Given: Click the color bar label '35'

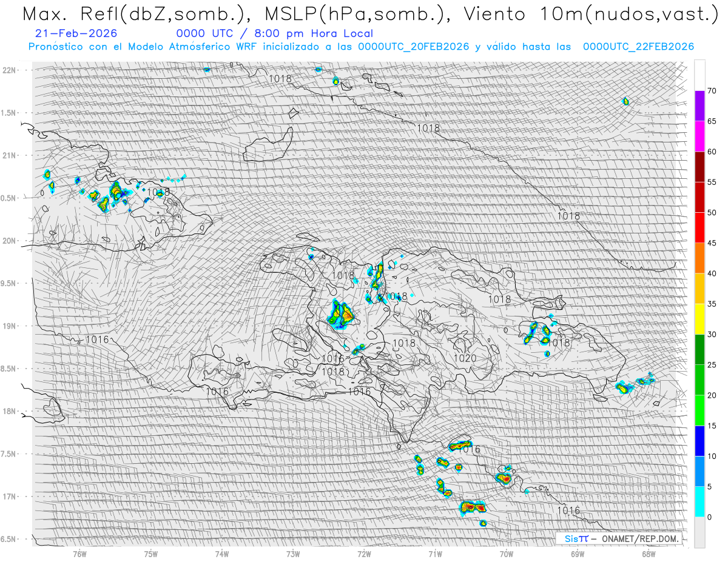Looking at the screenshot, I should [712, 304].
